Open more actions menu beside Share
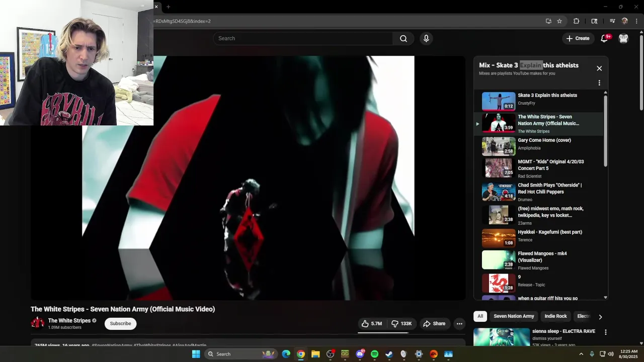Image resolution: width=644 pixels, height=362 pixels. pyautogui.click(x=459, y=324)
